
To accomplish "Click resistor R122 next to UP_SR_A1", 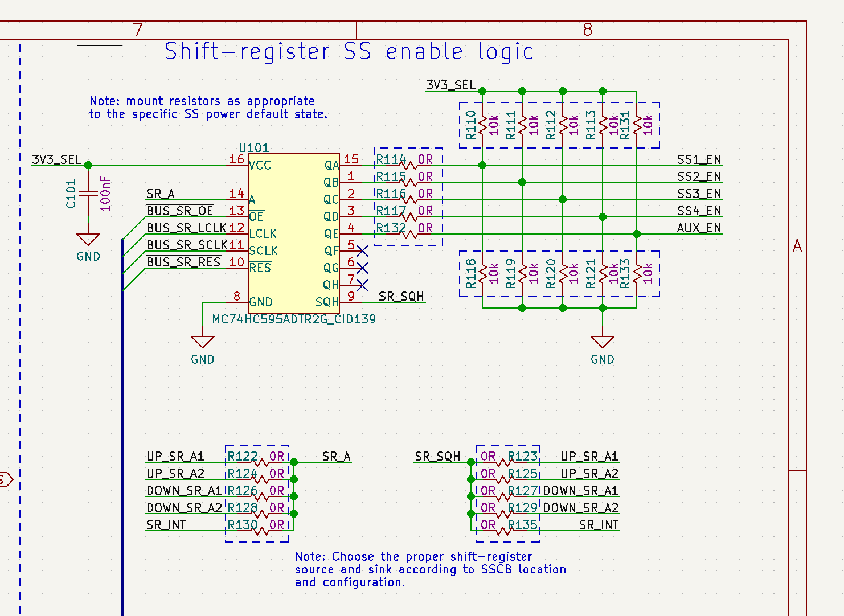I will (x=260, y=462).
